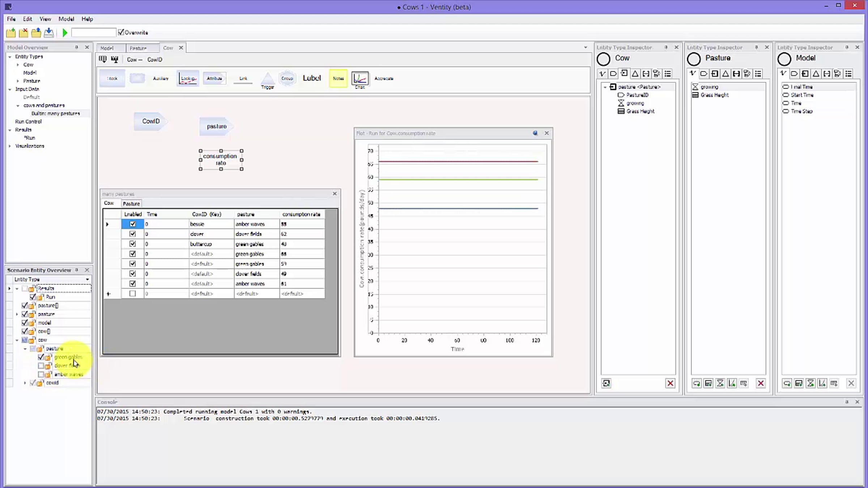Select the Link tool in the palette
This screenshot has height=488, width=868.
243,79
